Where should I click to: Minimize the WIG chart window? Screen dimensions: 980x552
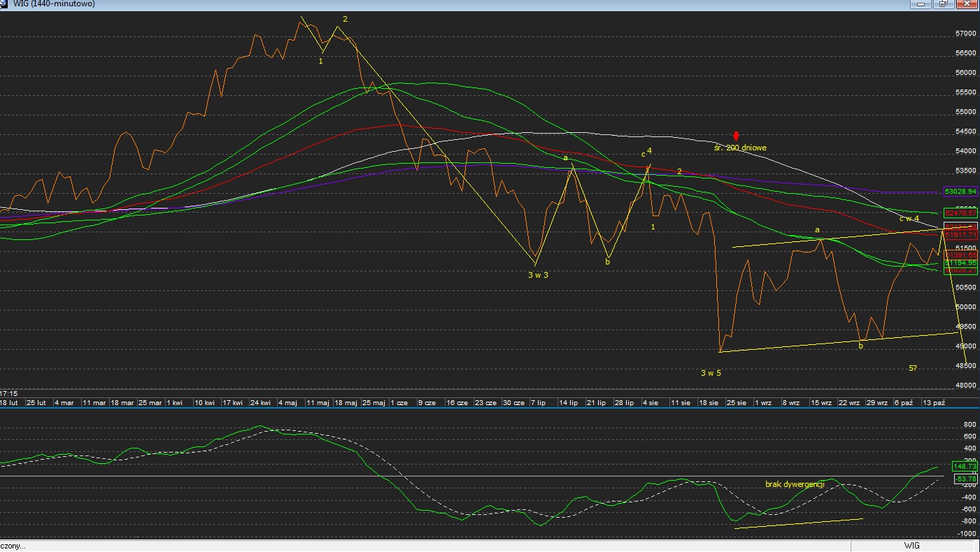point(921,4)
